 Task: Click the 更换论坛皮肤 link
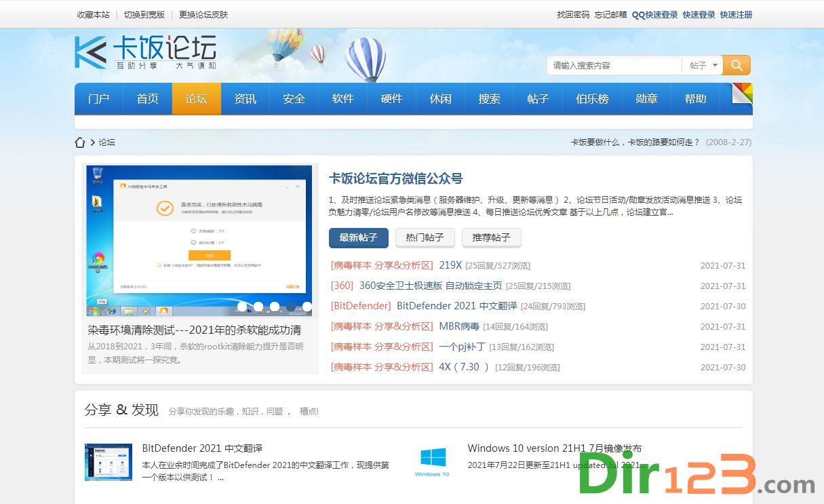click(x=203, y=14)
